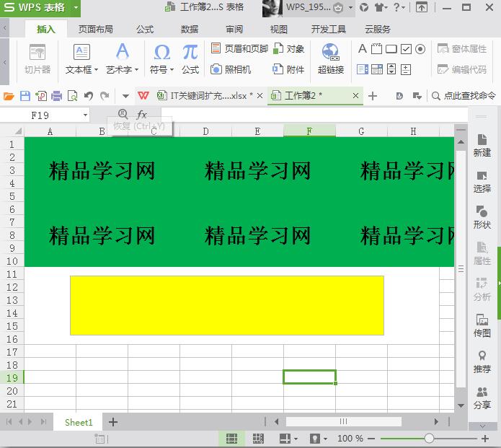This screenshot has width=501, height=448.
Task: Open Upload Picture pane in sidebar
Action: click(482, 325)
